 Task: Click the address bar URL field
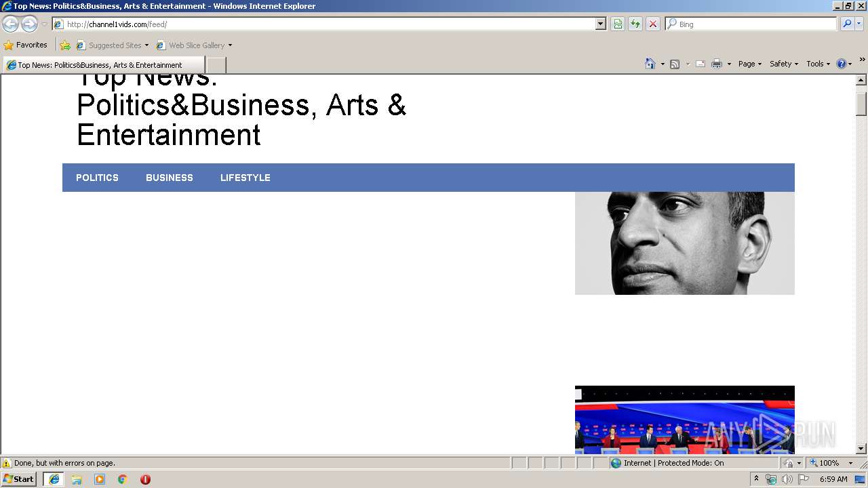[330, 24]
